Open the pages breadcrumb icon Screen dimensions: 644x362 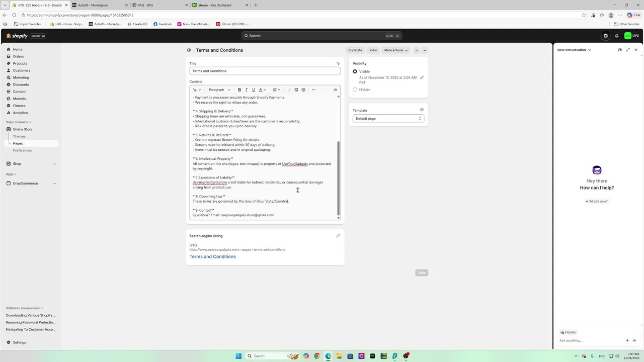(189, 50)
